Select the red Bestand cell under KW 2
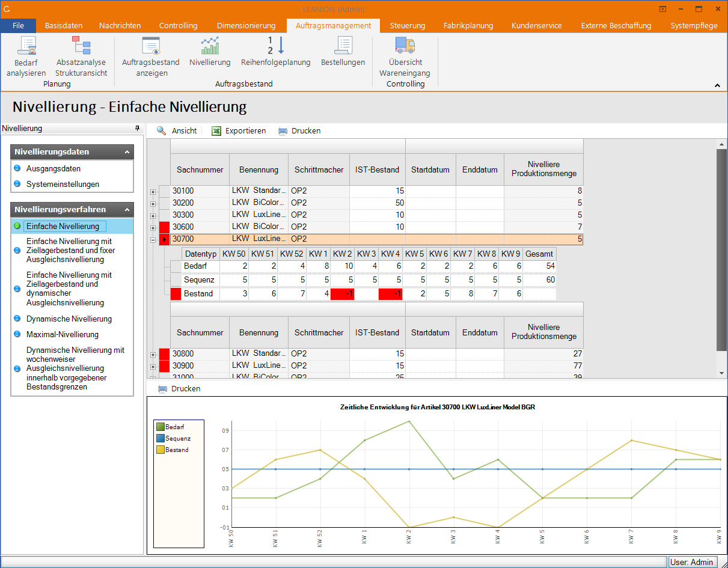This screenshot has height=568, width=728. tap(342, 294)
